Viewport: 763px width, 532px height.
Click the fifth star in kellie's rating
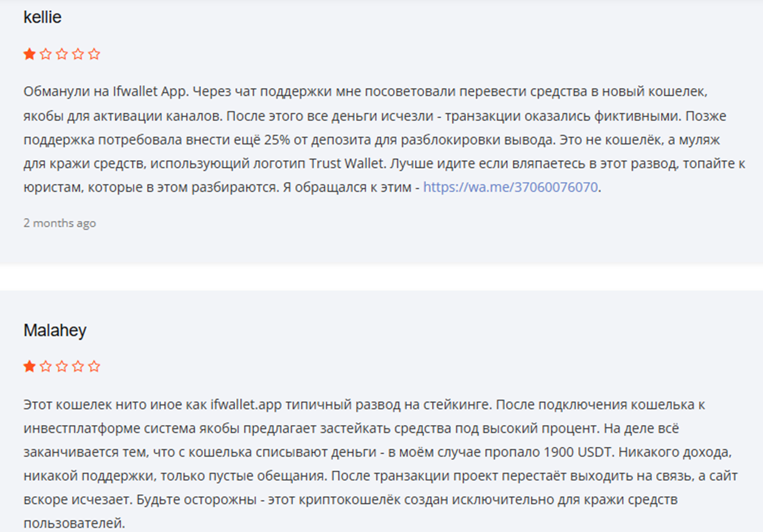[94, 54]
